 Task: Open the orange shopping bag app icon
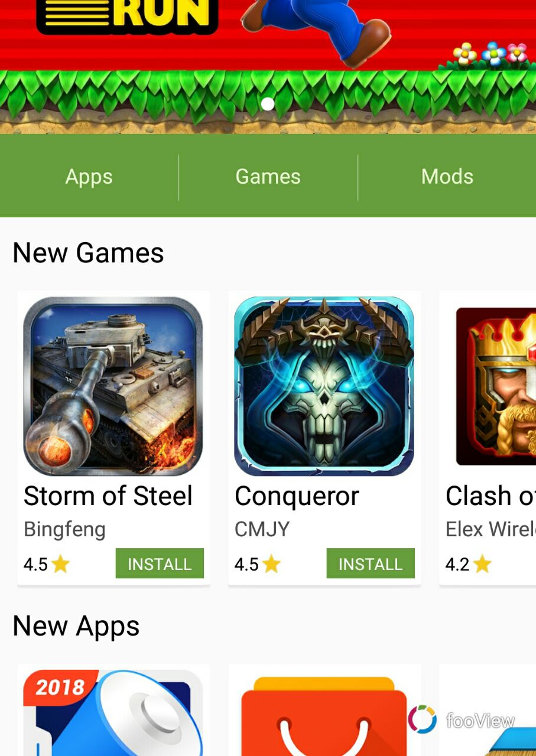pyautogui.click(x=324, y=716)
